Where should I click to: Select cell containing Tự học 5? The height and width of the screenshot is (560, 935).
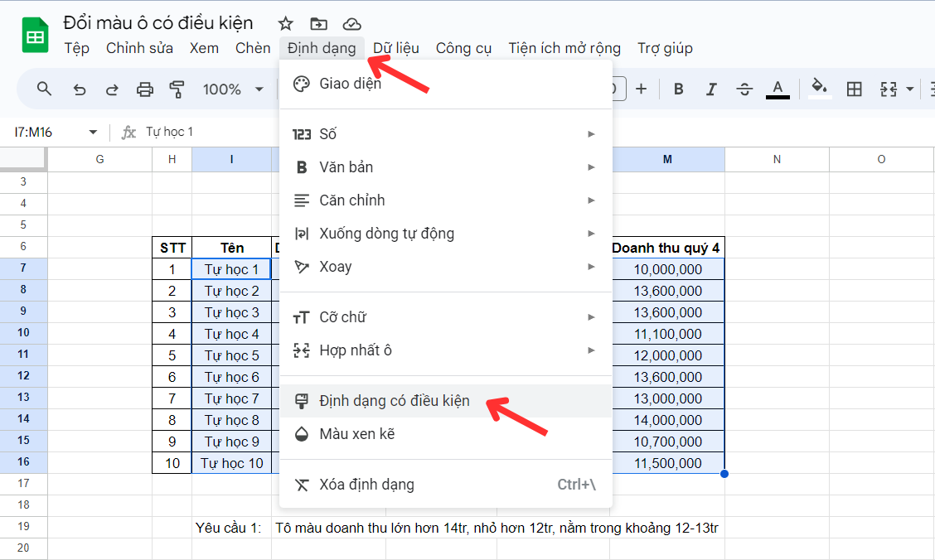tap(232, 355)
